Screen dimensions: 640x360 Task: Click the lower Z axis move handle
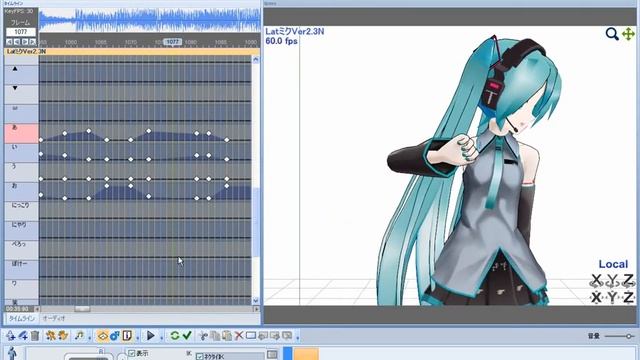[628, 297]
